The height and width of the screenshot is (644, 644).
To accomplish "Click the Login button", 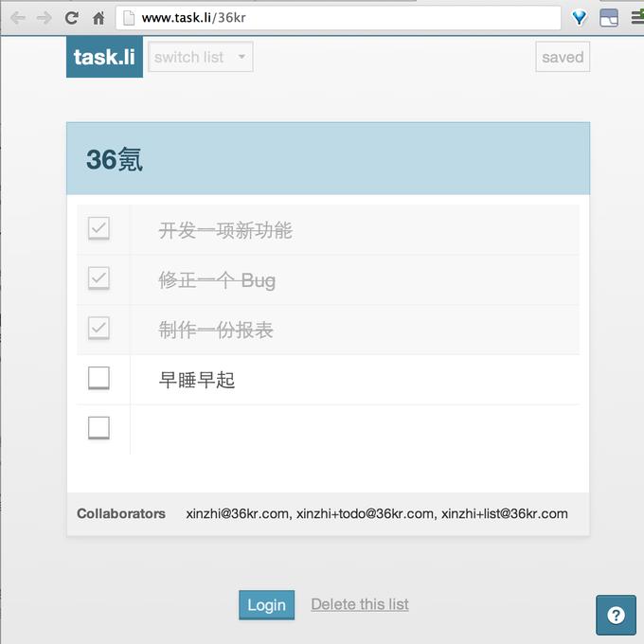I will click(x=266, y=604).
